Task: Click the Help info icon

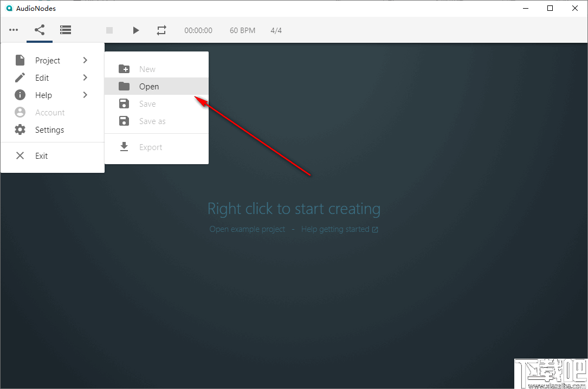Action: click(x=20, y=95)
